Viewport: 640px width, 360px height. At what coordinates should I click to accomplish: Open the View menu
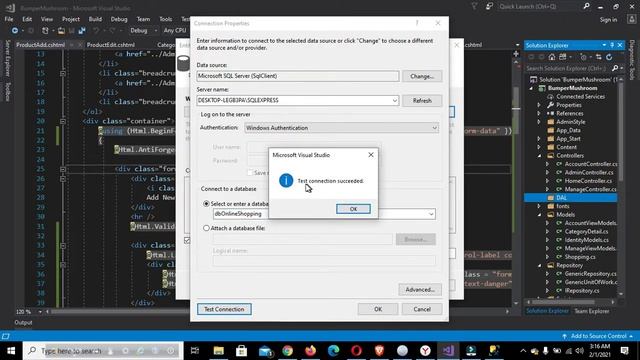click(x=47, y=19)
